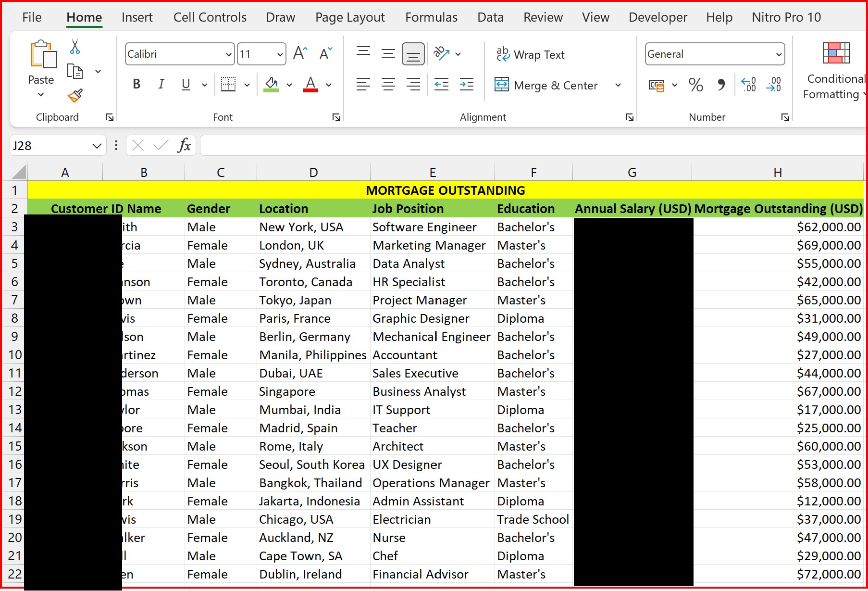
Task: Expand Copy options arrow
Action: (x=98, y=72)
